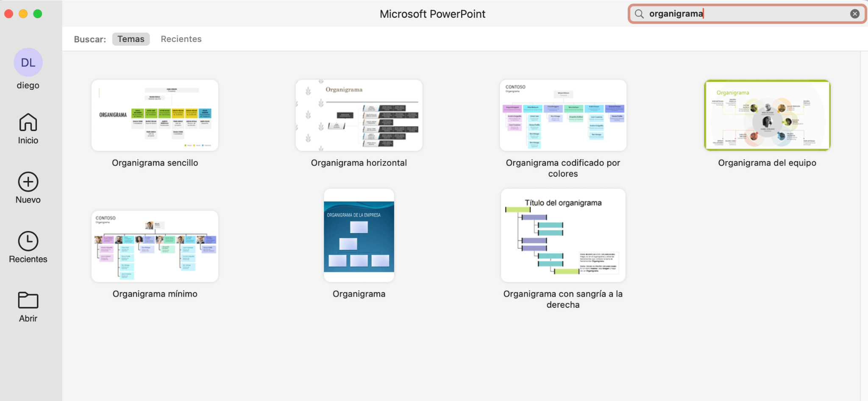Click inside the organigrama search field

point(747,14)
